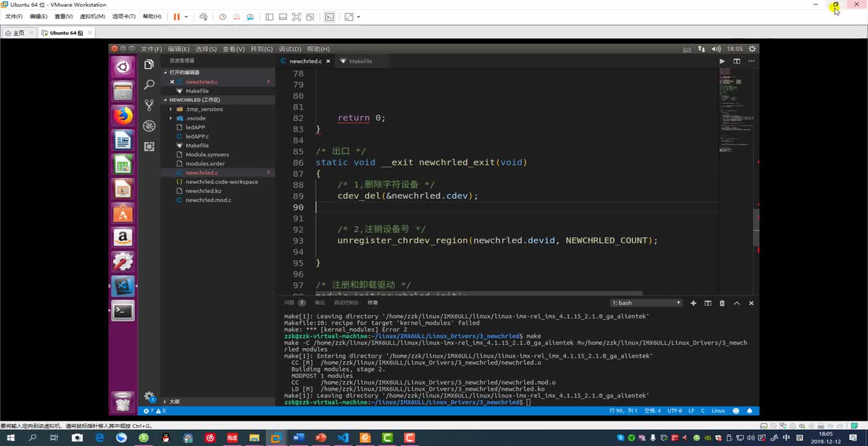Click the editor vertical scrollbar
868x446 pixels.
(756, 229)
